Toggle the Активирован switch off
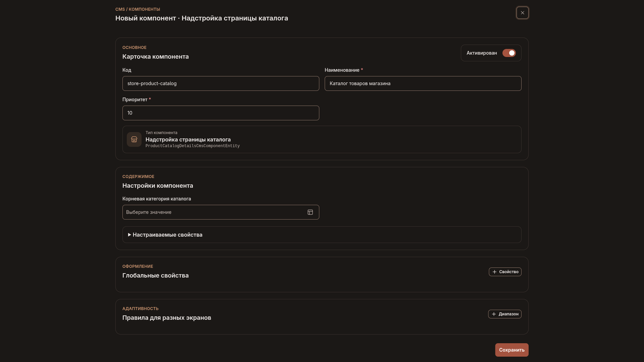644x362 pixels. [509, 53]
